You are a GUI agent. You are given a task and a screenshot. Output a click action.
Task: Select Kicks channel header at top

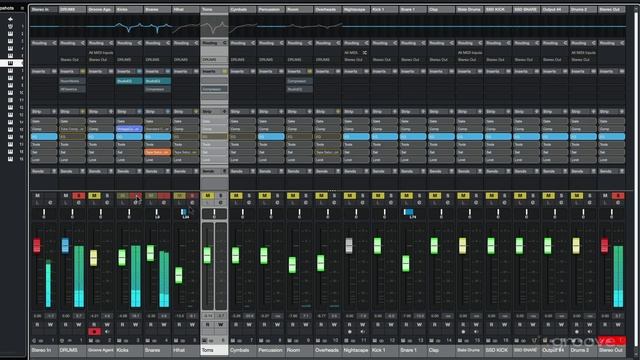tap(129, 9)
